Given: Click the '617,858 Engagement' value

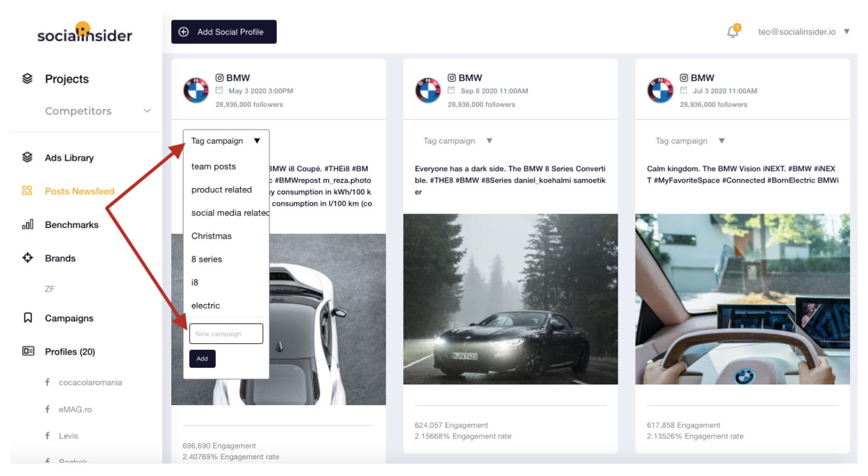Looking at the screenshot, I should (684, 425).
